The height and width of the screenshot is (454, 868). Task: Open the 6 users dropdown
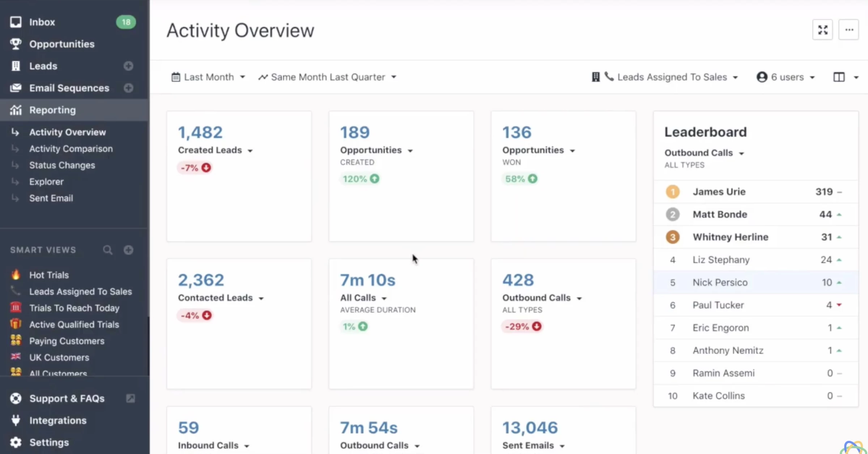point(786,77)
